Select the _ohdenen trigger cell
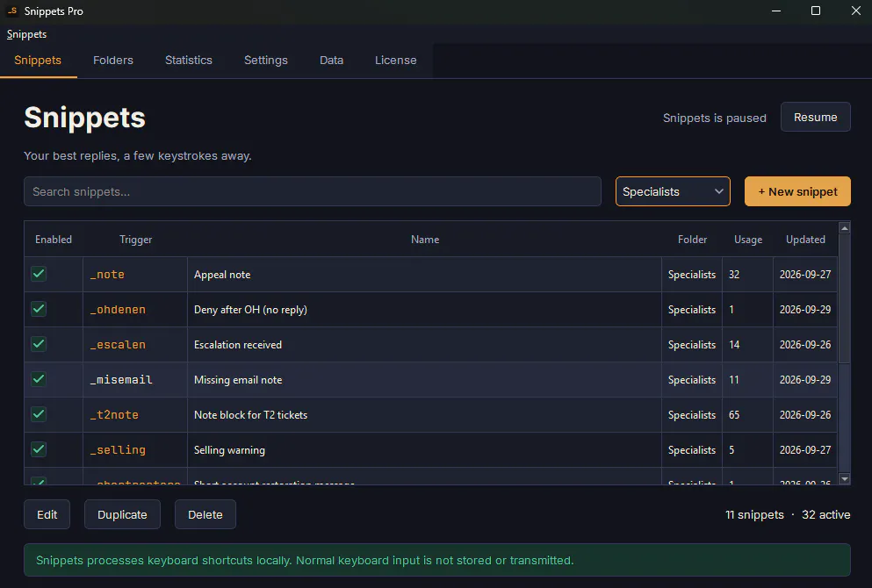Viewport: 872px width, 588px height. [135, 309]
